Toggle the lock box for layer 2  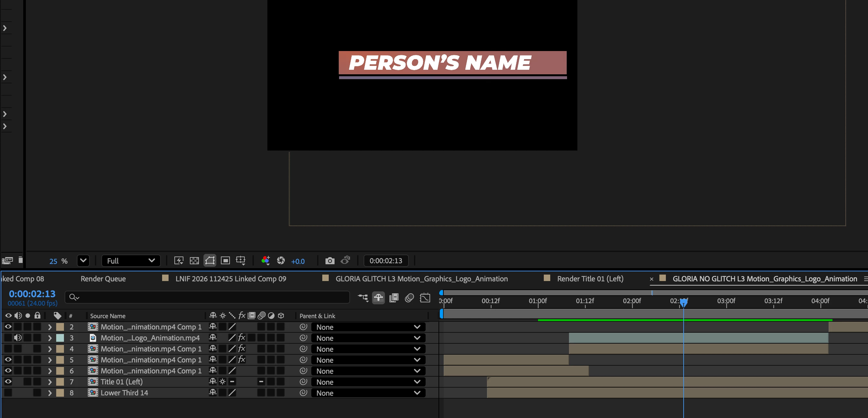click(x=37, y=327)
